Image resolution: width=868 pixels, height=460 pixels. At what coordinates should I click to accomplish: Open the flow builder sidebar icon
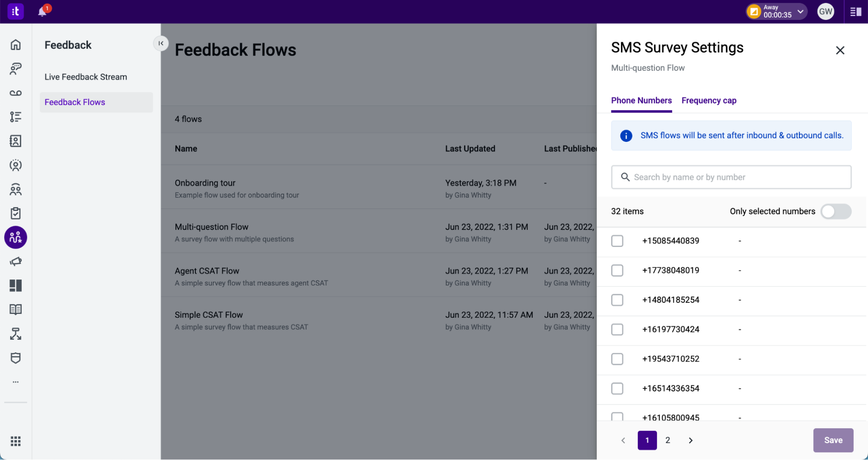[x=16, y=334]
